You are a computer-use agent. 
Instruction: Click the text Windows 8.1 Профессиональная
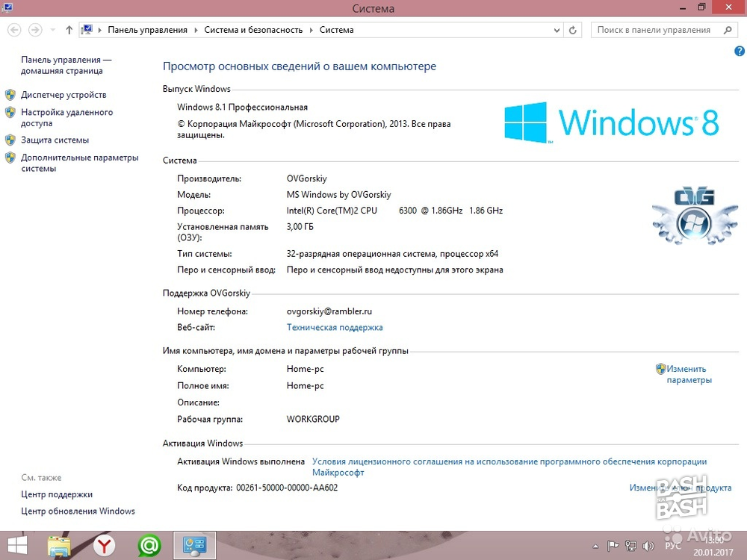(242, 107)
